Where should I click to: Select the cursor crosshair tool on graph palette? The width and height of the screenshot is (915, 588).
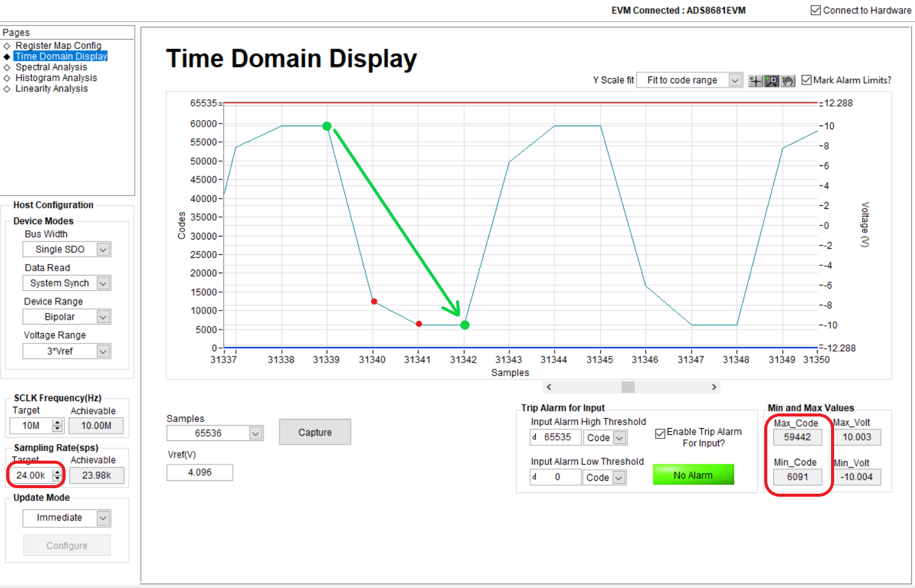(755, 80)
